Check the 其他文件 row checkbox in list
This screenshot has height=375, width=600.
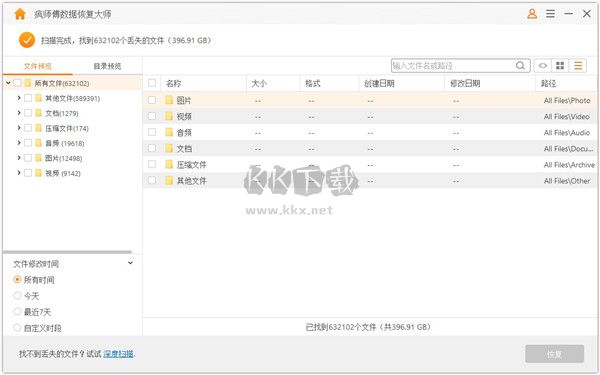point(152,180)
